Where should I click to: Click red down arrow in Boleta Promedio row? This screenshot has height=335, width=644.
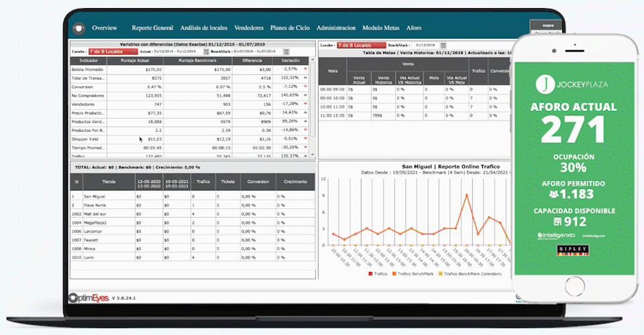coord(305,69)
